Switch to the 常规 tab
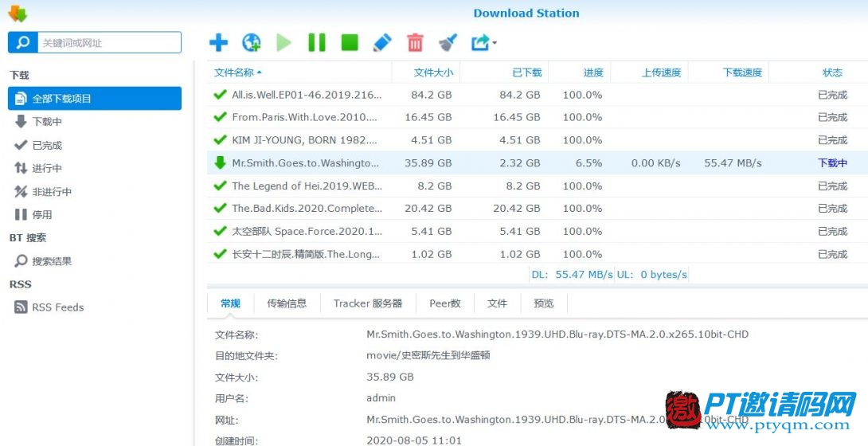This screenshot has width=868, height=446. click(x=230, y=303)
